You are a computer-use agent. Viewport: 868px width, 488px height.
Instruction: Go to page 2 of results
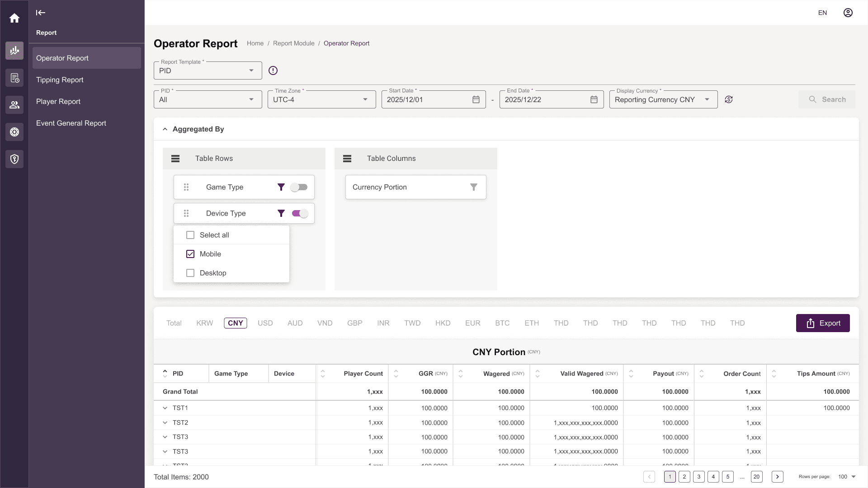point(684,477)
